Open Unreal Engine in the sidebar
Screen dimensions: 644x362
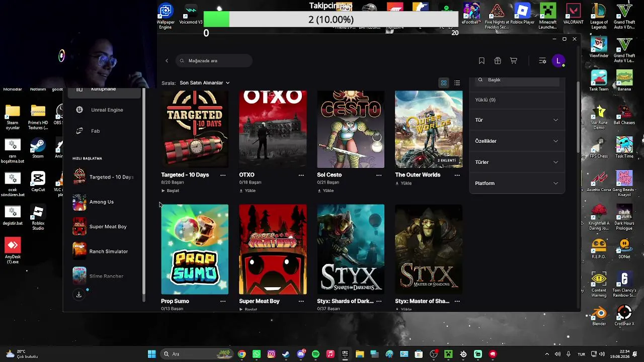104,110
